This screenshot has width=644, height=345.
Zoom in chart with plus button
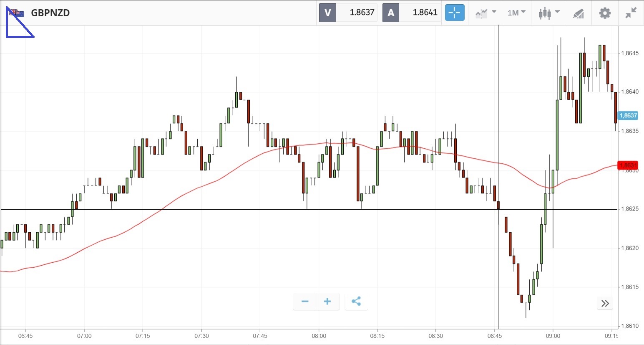pyautogui.click(x=327, y=302)
